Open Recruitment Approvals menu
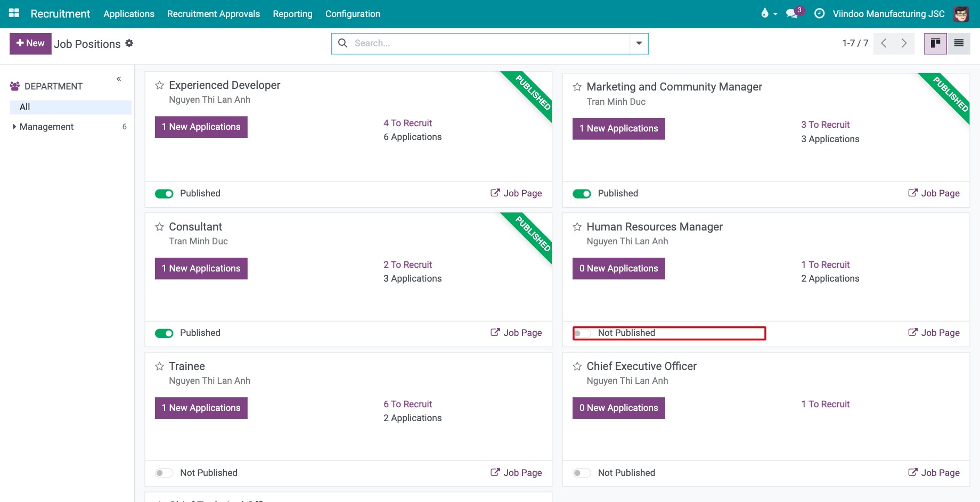 [214, 14]
